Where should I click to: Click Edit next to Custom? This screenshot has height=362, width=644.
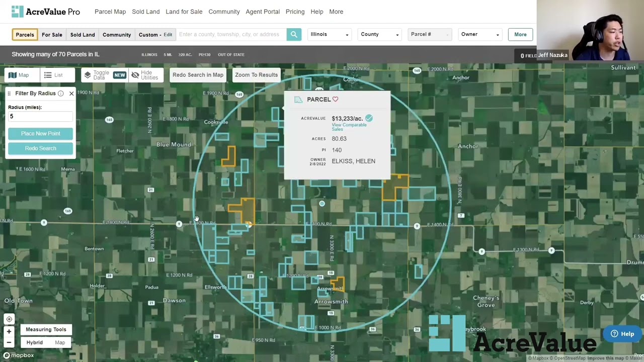pyautogui.click(x=168, y=35)
